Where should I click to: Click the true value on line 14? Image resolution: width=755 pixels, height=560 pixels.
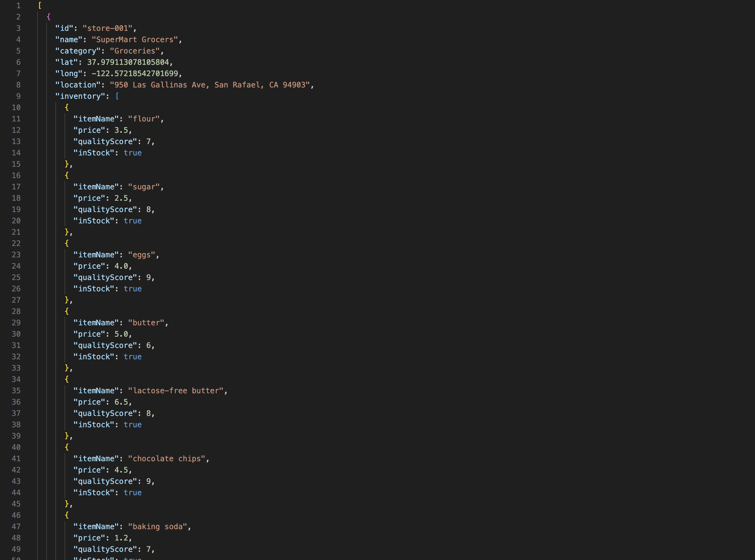pos(133,153)
